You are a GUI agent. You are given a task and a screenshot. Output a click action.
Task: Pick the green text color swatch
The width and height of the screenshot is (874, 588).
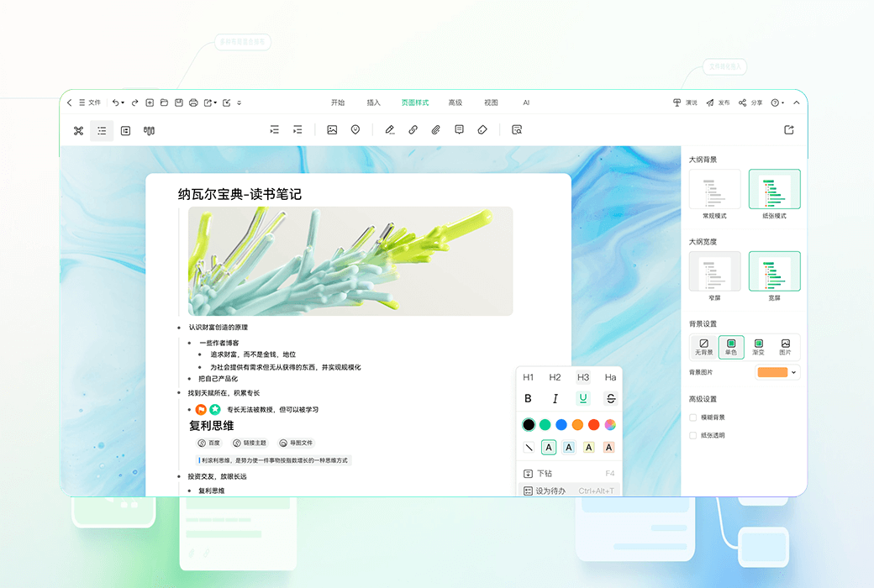pyautogui.click(x=545, y=425)
